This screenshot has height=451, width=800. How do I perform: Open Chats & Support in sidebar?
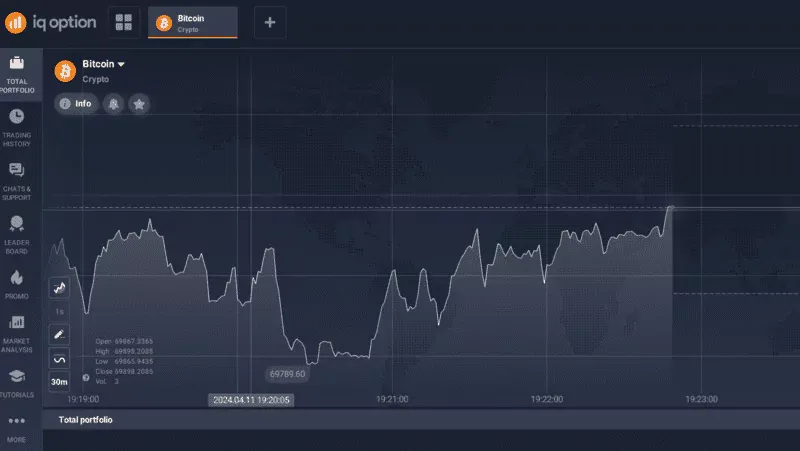pos(17,182)
